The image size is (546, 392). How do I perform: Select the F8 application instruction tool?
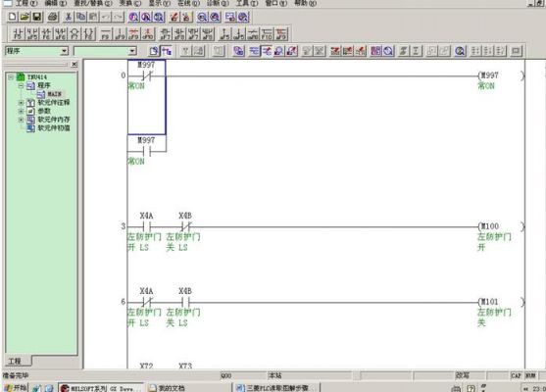[89, 34]
